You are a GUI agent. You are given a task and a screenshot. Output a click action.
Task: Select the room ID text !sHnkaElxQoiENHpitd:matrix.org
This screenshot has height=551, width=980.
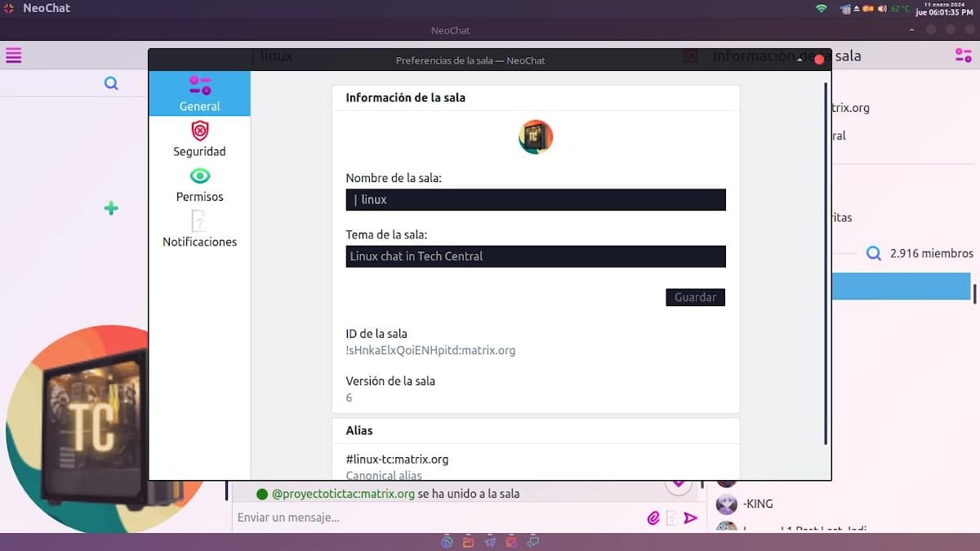click(x=430, y=350)
